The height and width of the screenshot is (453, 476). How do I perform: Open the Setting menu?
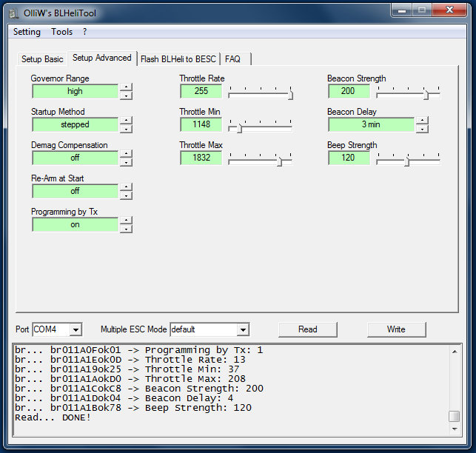pyautogui.click(x=27, y=32)
